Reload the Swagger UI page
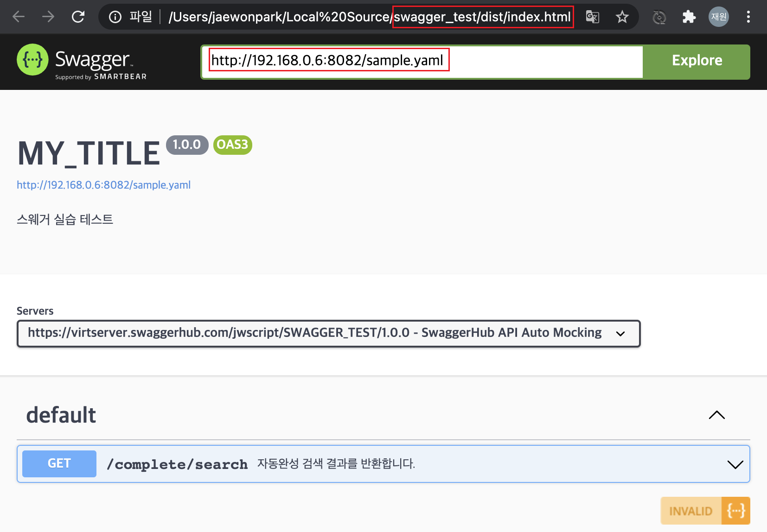The image size is (767, 532). click(78, 17)
